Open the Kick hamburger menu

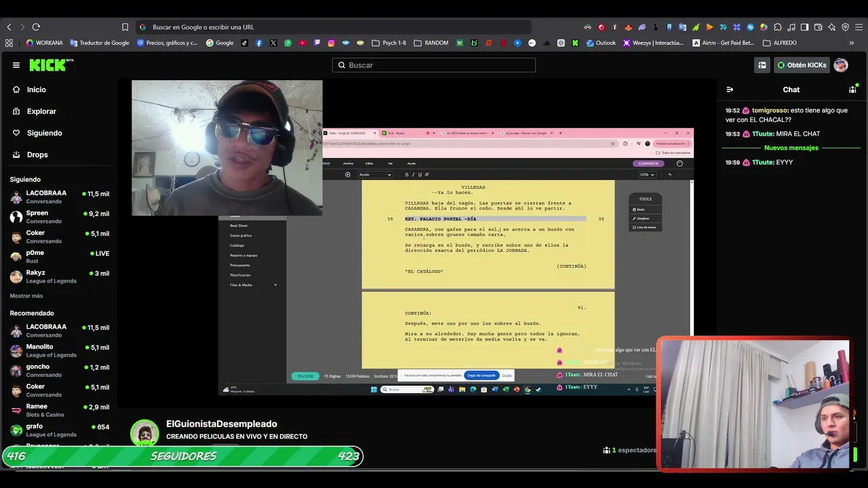[x=16, y=65]
